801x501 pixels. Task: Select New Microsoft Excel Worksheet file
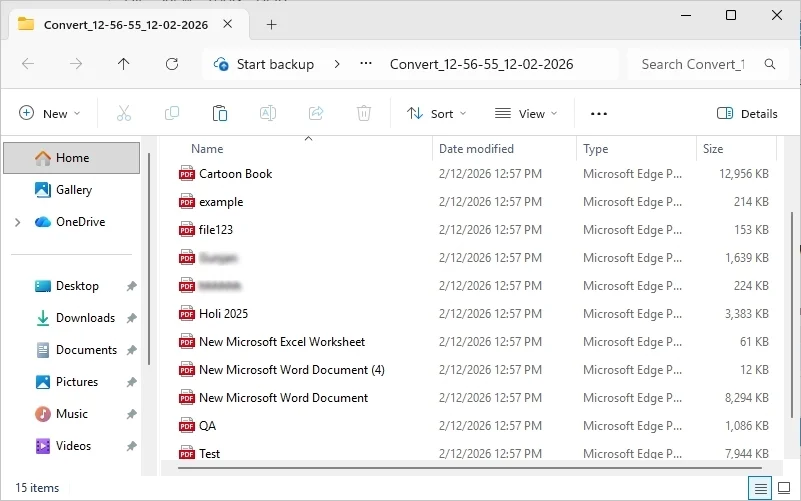coord(281,342)
